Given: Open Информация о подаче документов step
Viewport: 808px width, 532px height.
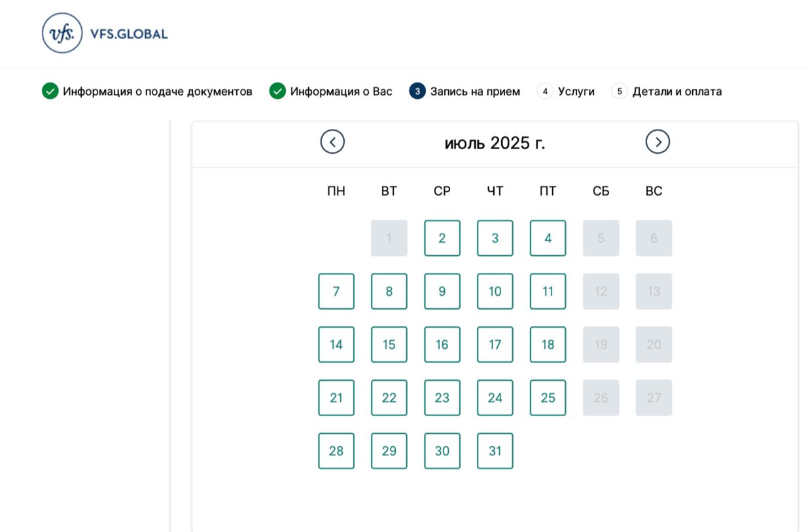Looking at the screenshot, I should pos(158,92).
